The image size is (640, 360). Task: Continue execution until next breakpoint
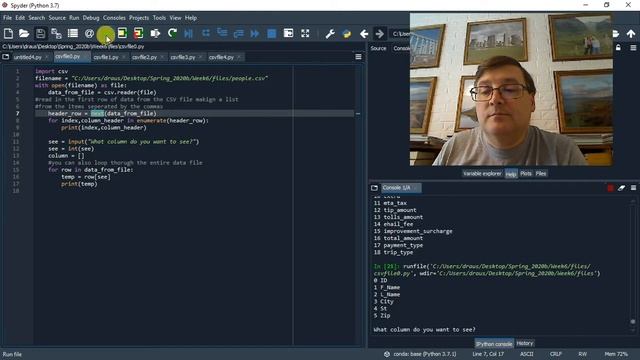[x=255, y=33]
